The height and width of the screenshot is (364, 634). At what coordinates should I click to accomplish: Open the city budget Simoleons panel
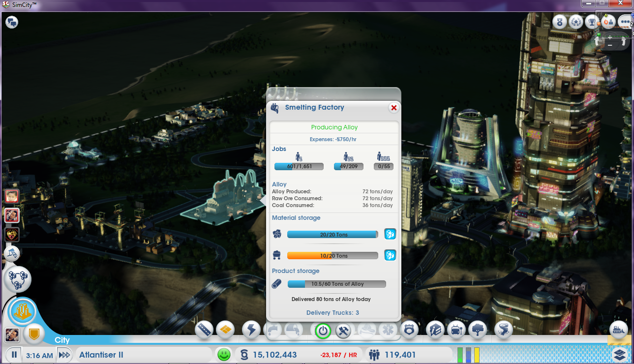268,355
